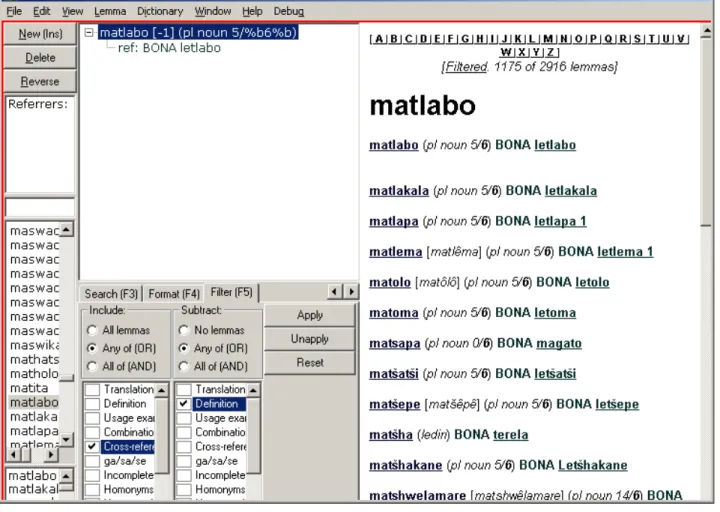Select Subtract No lemmas radio button

pyautogui.click(x=184, y=331)
